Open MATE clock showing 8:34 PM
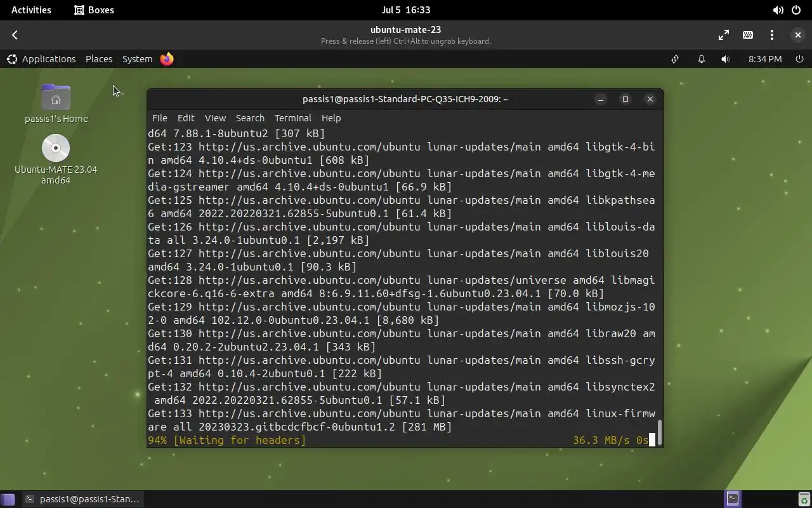This screenshot has width=812, height=508. [x=765, y=59]
